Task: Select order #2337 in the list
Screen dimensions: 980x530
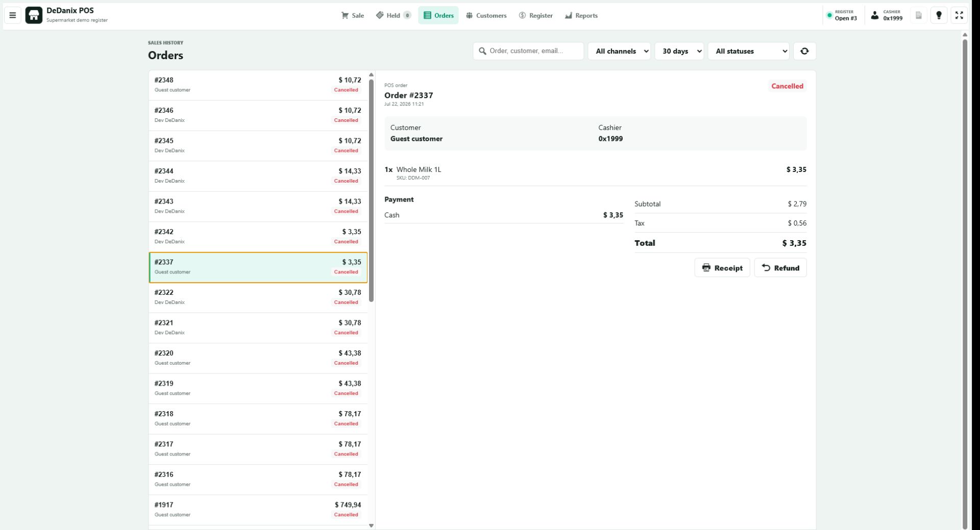Action: click(x=258, y=267)
